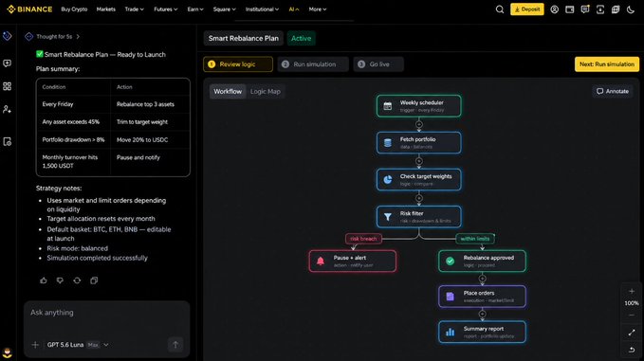This screenshot has width=644, height=361.
Task: Open the user profile icon
Action: tap(554, 9)
